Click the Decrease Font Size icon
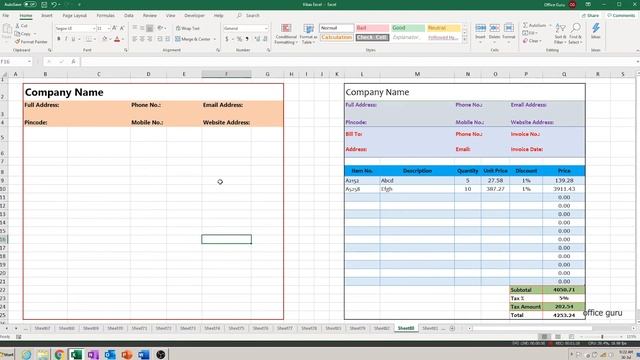This screenshot has width=640, height=360. 122,28
